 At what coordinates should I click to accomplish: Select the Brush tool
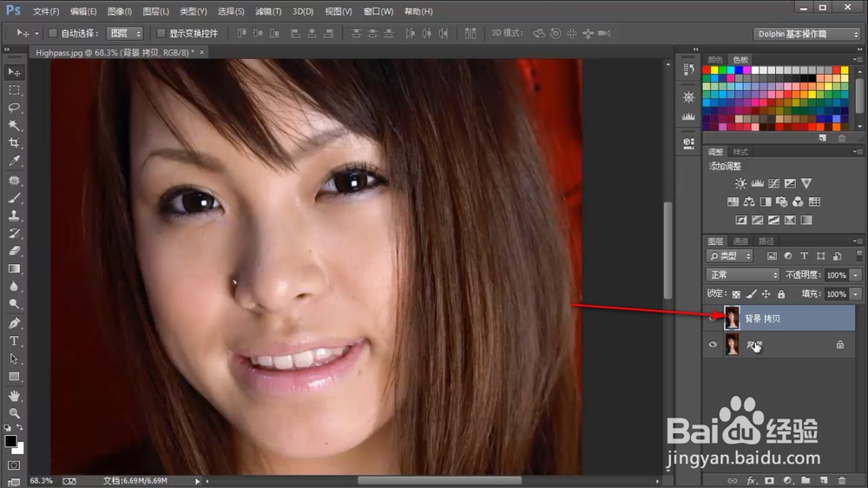tap(15, 198)
